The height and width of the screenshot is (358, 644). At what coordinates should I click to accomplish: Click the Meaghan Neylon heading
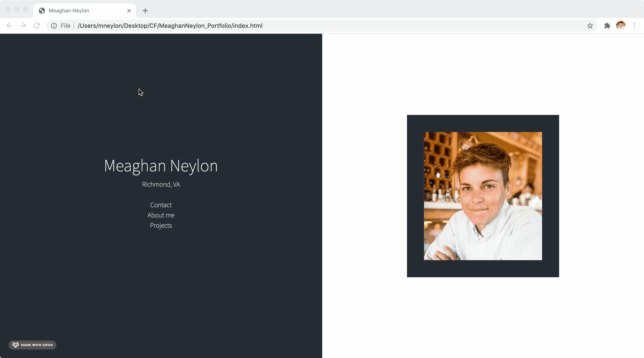(161, 166)
